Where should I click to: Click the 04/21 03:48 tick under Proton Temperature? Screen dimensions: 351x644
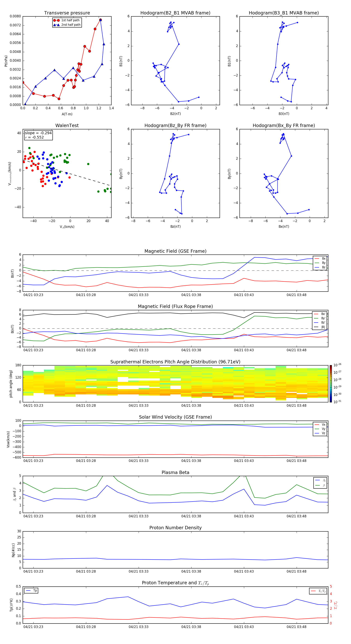297,627
